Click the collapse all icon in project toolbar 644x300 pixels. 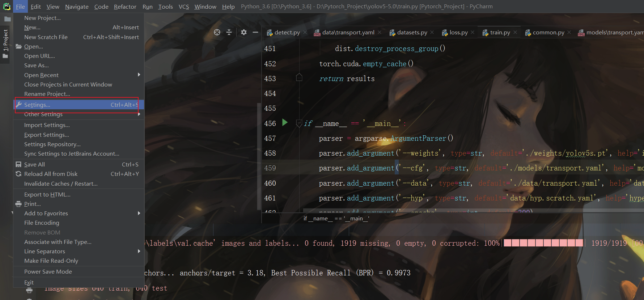[229, 32]
